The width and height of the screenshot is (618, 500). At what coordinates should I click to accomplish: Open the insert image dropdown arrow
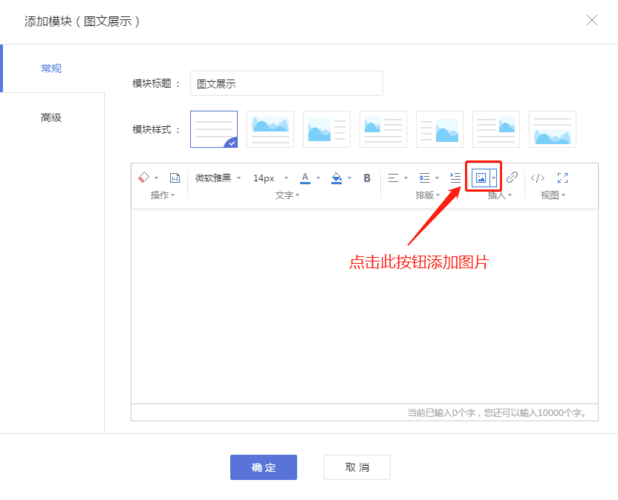493,178
